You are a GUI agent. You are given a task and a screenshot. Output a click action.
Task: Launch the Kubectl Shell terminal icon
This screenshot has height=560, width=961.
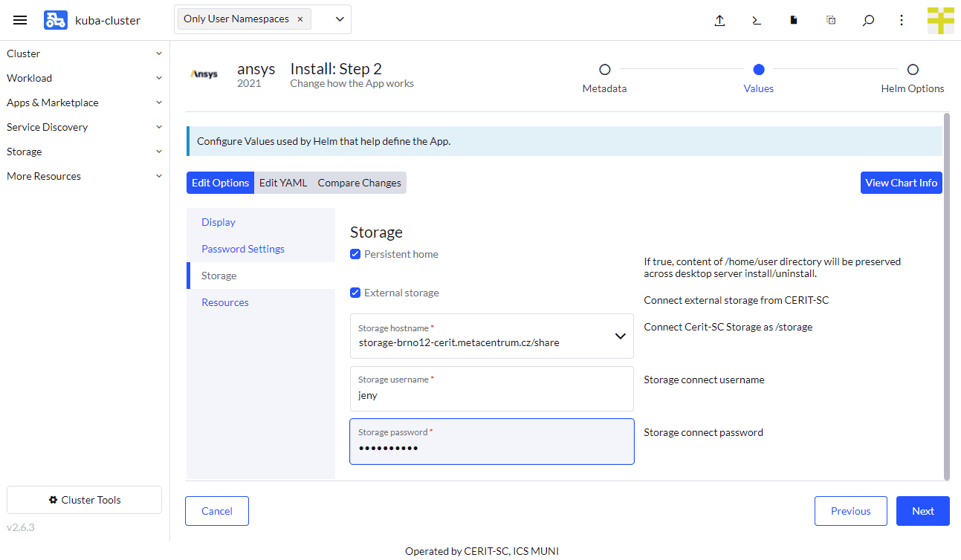pyautogui.click(x=757, y=20)
